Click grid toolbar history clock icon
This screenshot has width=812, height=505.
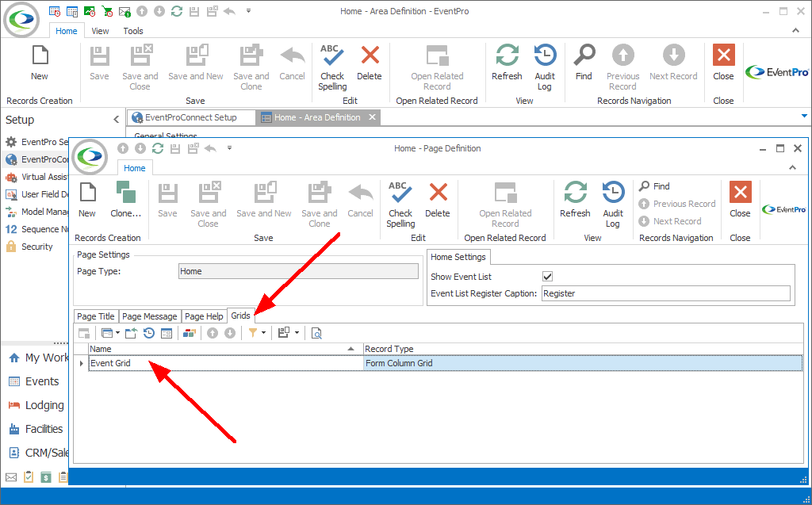click(x=149, y=333)
